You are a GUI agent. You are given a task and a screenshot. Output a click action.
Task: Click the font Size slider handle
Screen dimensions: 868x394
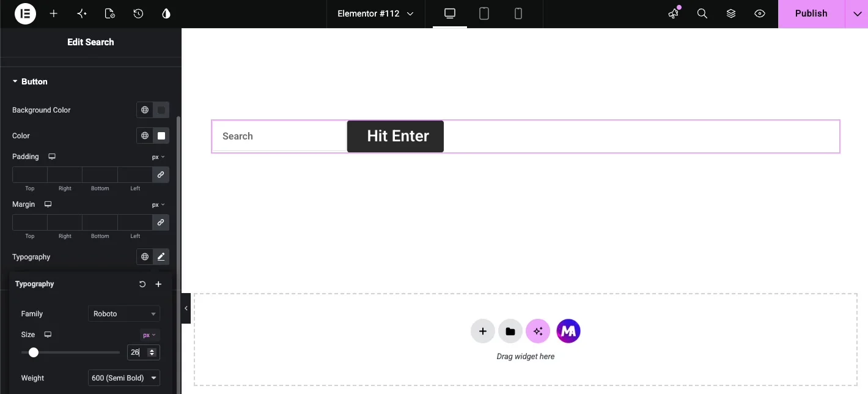click(x=34, y=352)
